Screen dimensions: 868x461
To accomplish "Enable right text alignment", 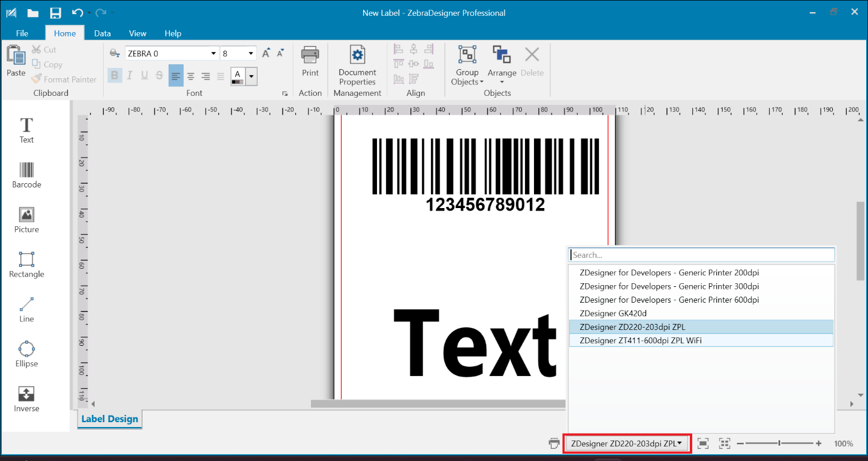I will pos(205,76).
